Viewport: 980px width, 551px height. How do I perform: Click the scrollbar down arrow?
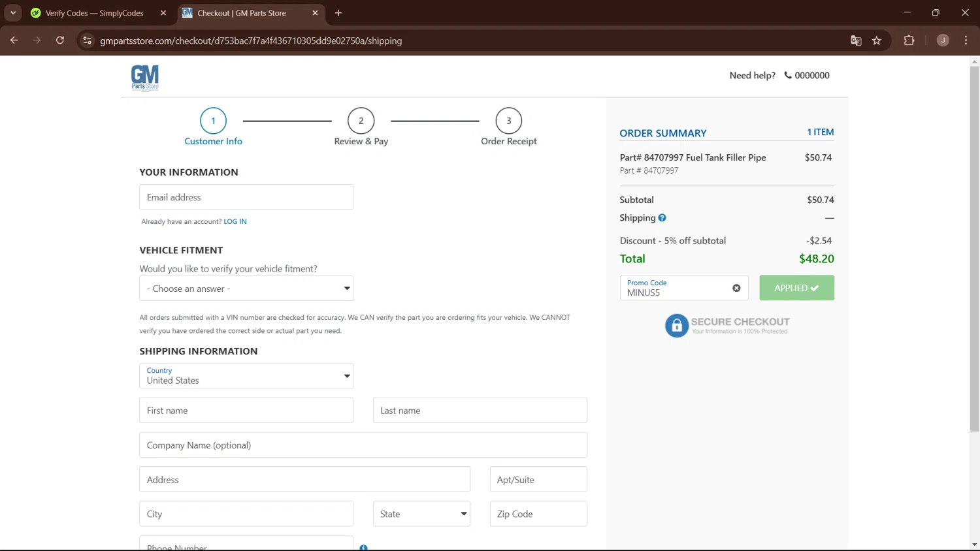(x=974, y=544)
